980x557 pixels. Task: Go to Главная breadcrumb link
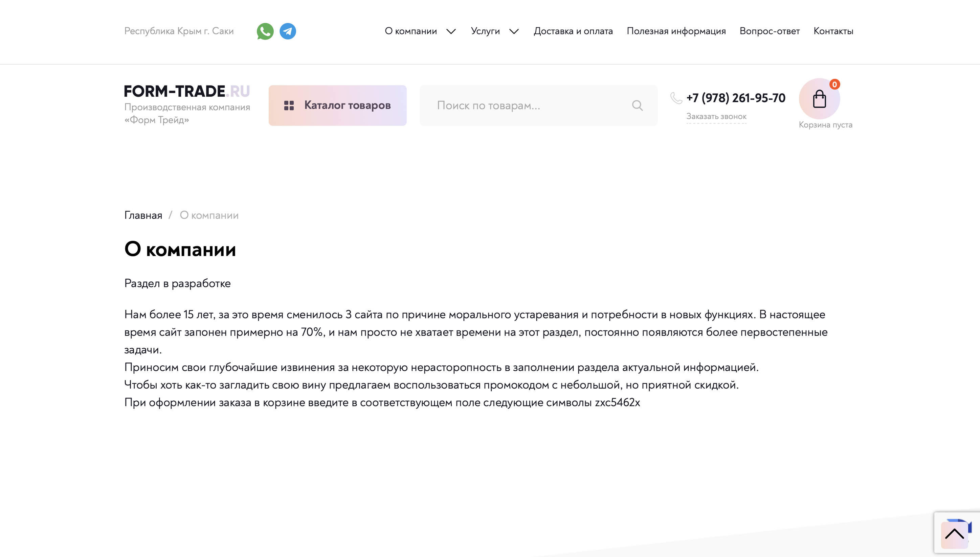143,215
